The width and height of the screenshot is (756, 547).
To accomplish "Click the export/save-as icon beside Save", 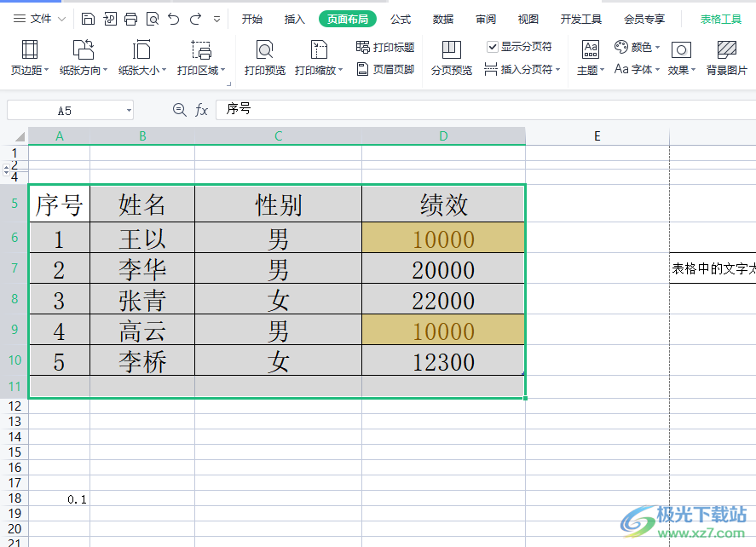I will (x=109, y=19).
